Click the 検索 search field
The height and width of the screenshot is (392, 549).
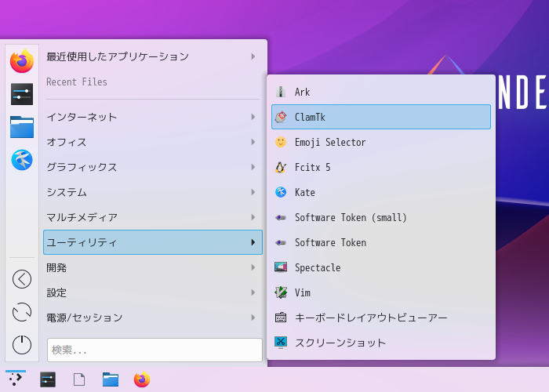155,350
